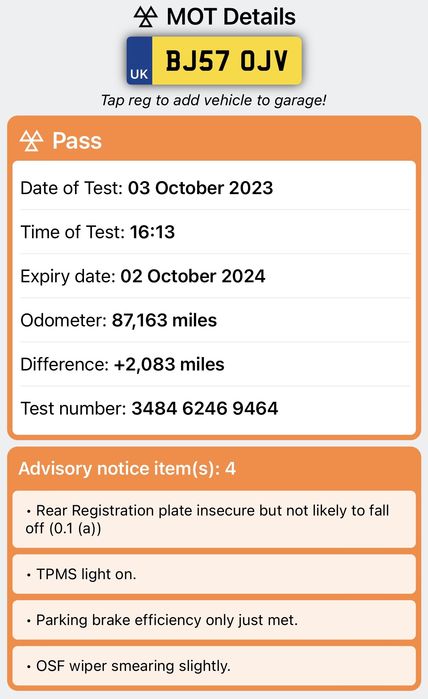Tap the Time of Test 16:13 row

click(x=214, y=232)
